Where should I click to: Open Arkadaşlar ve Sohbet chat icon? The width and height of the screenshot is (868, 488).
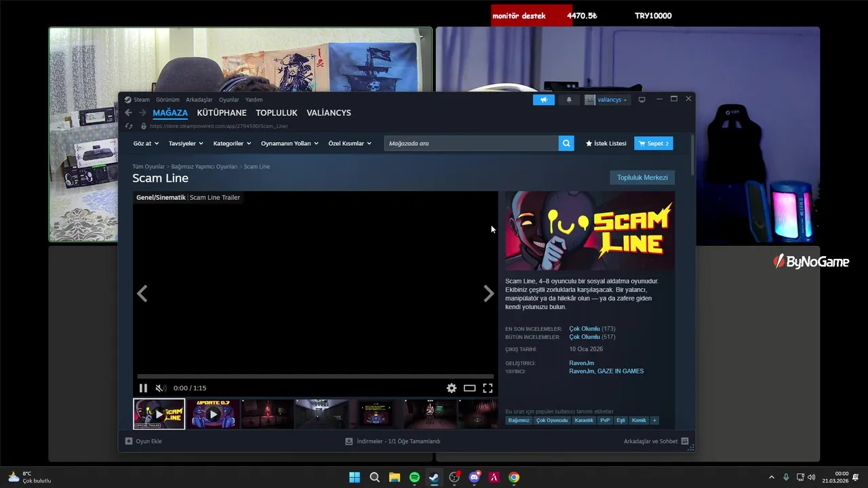685,441
